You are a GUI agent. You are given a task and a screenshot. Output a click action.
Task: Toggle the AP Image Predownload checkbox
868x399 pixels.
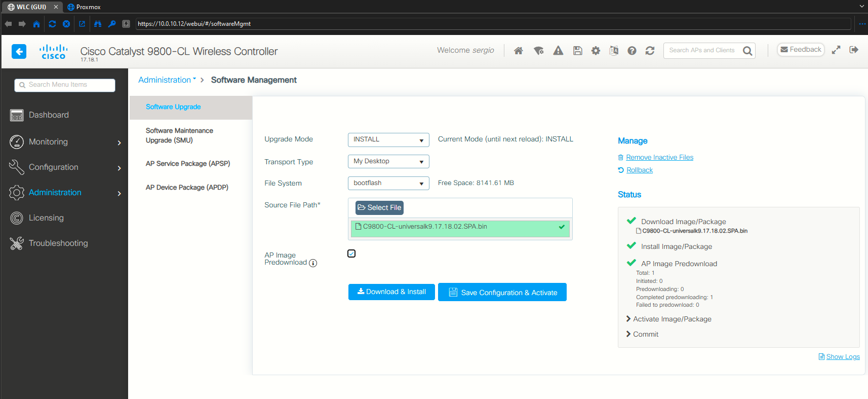point(351,253)
